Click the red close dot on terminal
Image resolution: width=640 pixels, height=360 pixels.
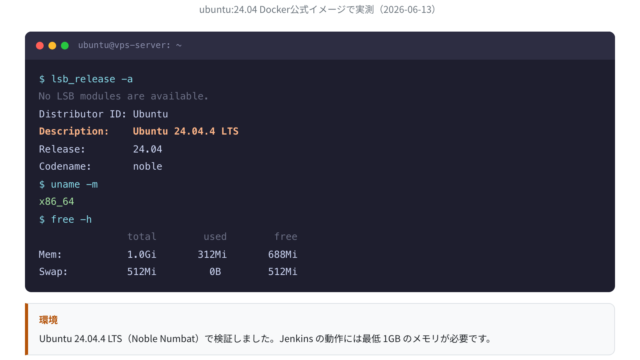[40, 46]
